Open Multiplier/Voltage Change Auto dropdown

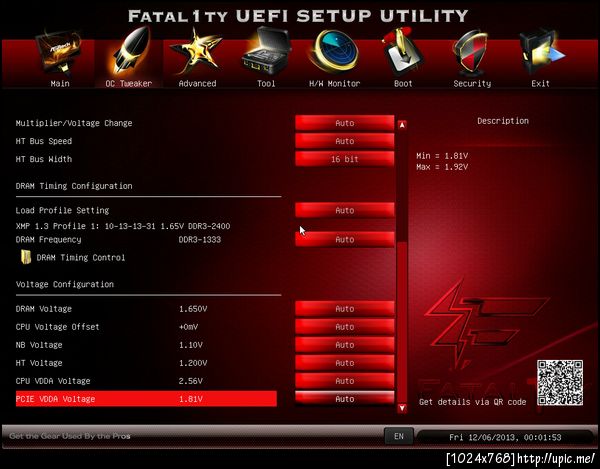pos(344,123)
